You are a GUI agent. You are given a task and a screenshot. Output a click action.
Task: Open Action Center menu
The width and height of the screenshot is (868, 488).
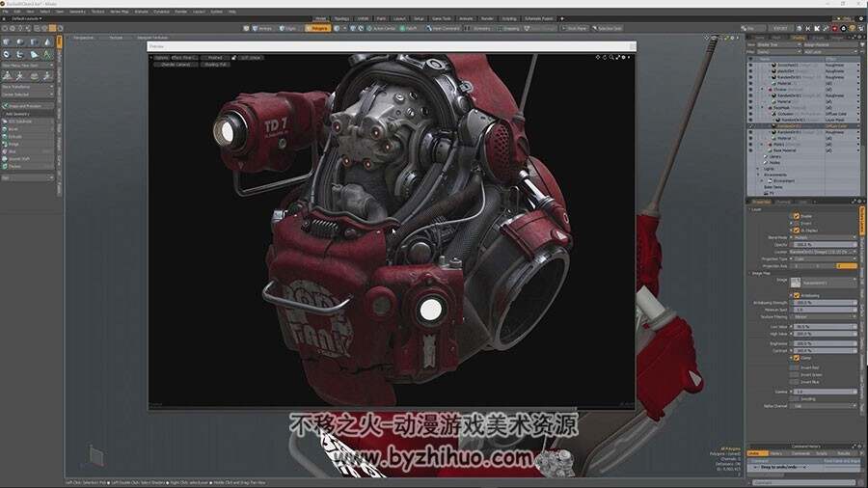381,28
